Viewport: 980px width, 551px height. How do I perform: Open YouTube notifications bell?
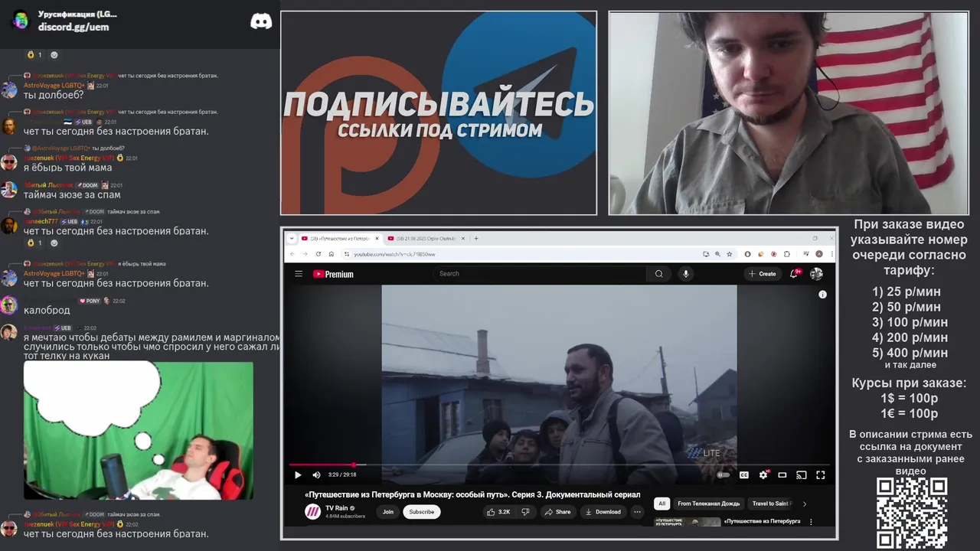tap(795, 274)
